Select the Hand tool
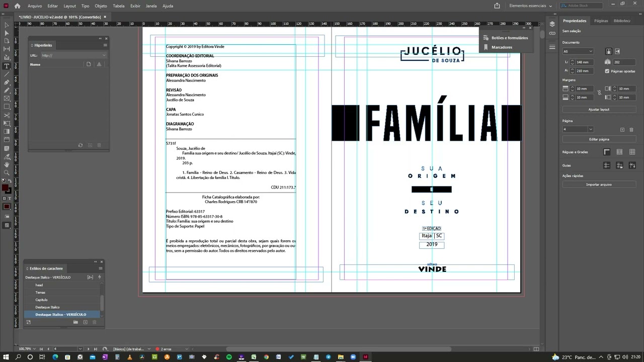Image resolution: width=644 pixels, height=362 pixels. click(x=7, y=164)
